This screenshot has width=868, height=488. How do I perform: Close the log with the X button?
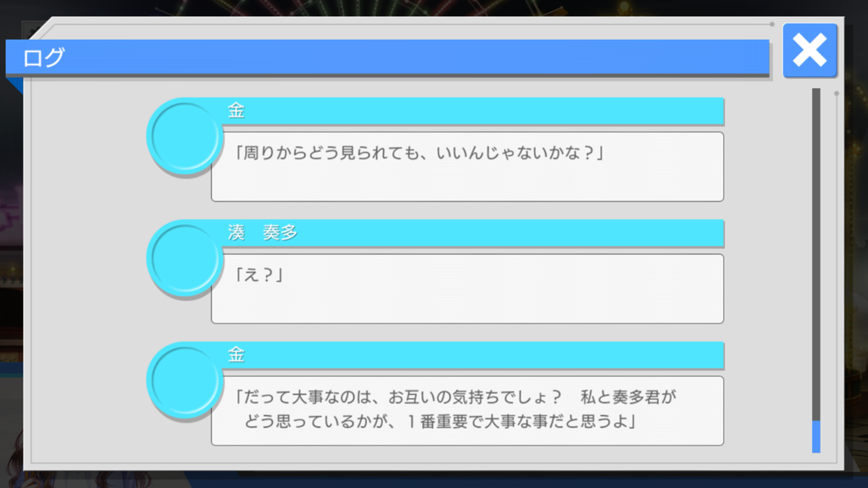[x=810, y=50]
